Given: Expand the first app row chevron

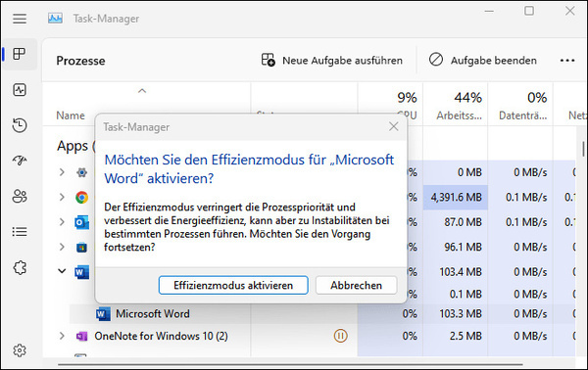Looking at the screenshot, I should click(x=62, y=172).
